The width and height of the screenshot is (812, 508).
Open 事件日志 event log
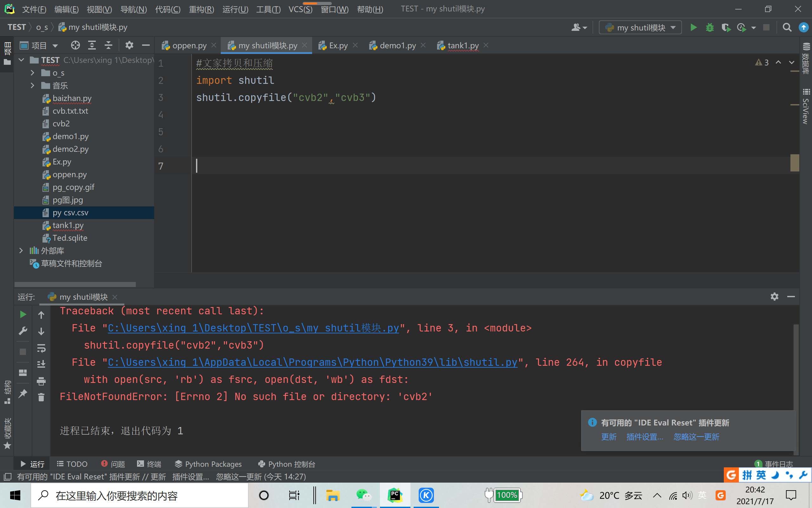774,464
